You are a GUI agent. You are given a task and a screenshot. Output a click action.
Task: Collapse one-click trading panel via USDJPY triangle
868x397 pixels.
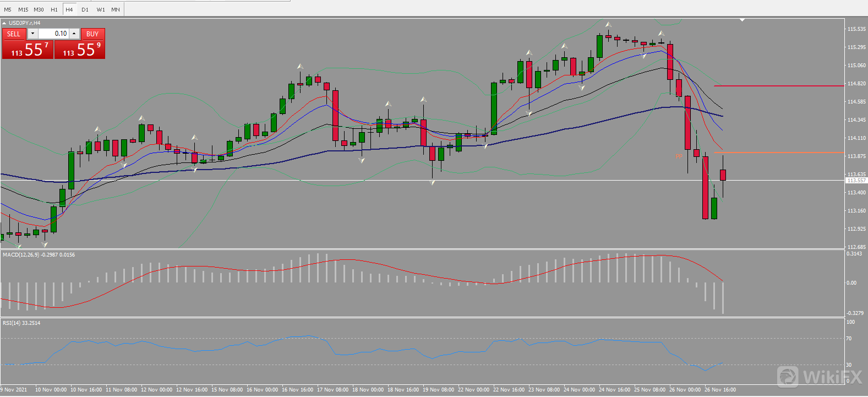[x=4, y=23]
